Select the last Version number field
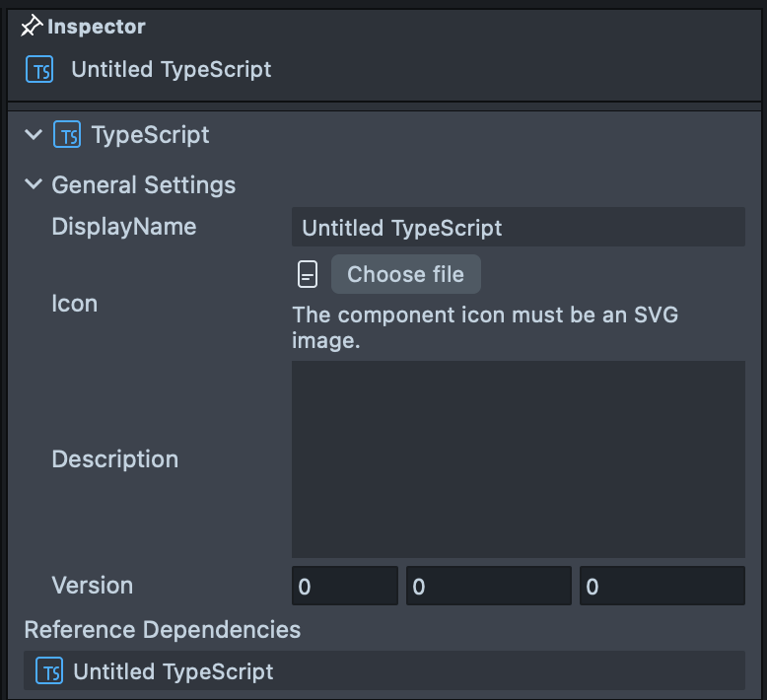The image size is (767, 700). tap(662, 587)
